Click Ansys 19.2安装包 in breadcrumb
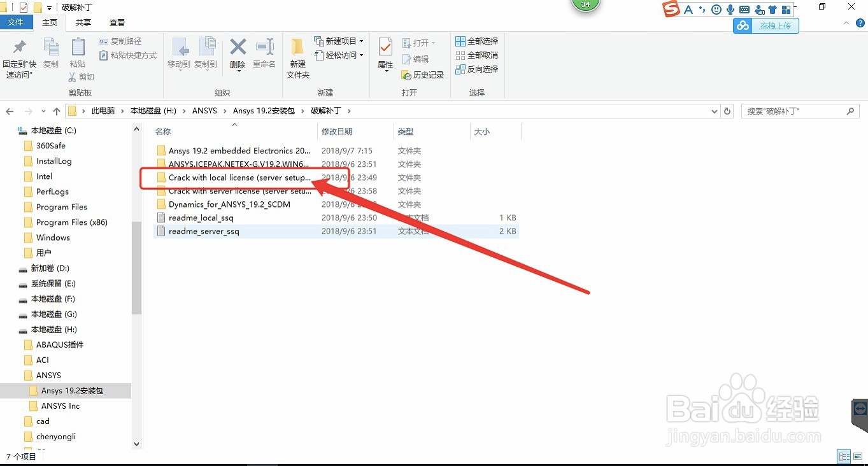868x466 pixels. tap(264, 111)
